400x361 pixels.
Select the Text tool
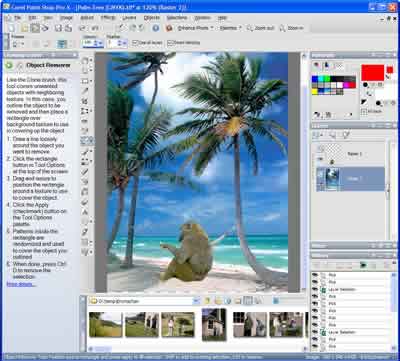tap(85, 212)
